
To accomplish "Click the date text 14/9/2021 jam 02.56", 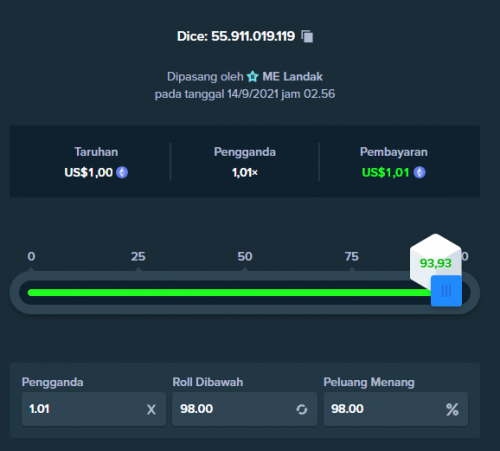I will coord(281,94).
